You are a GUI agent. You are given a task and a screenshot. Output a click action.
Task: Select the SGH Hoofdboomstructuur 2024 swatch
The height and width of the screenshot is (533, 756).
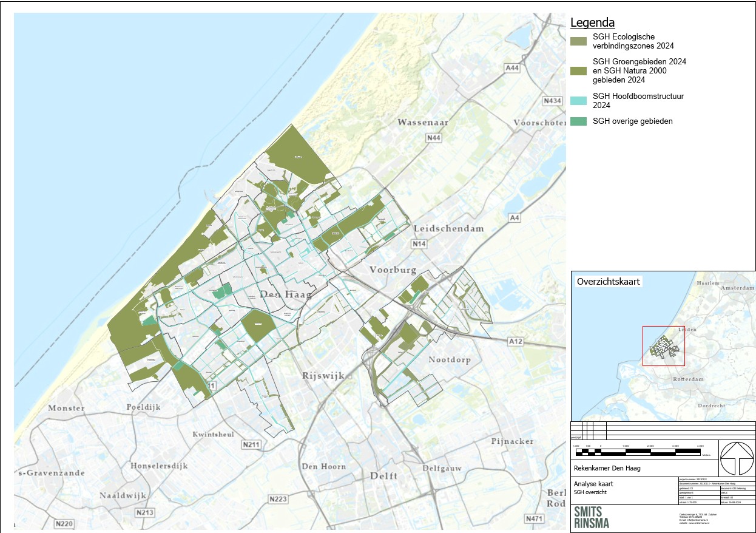coord(578,101)
